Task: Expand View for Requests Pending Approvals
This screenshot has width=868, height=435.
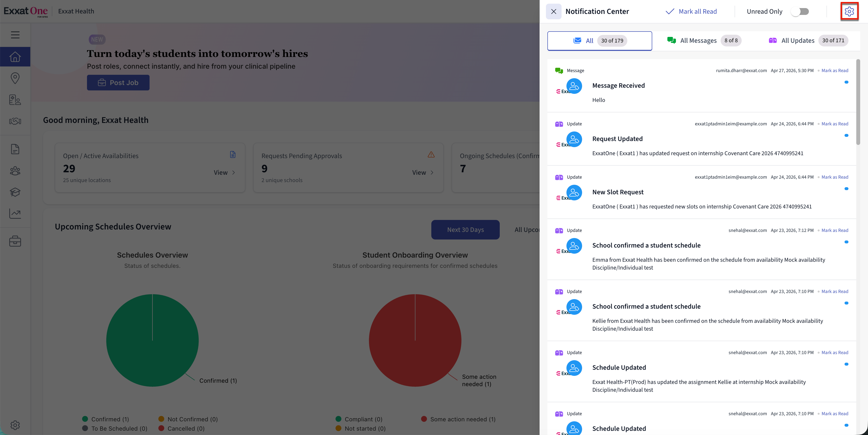Action: click(423, 173)
